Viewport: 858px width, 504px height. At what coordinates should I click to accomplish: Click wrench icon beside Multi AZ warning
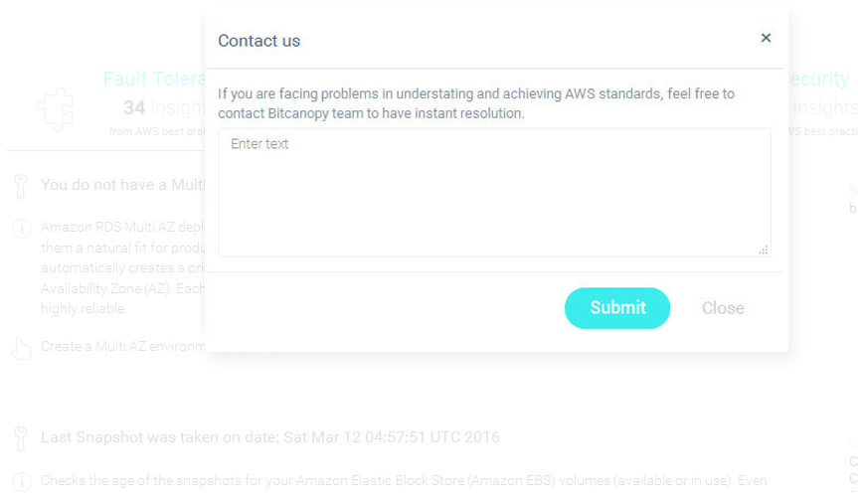pos(20,186)
